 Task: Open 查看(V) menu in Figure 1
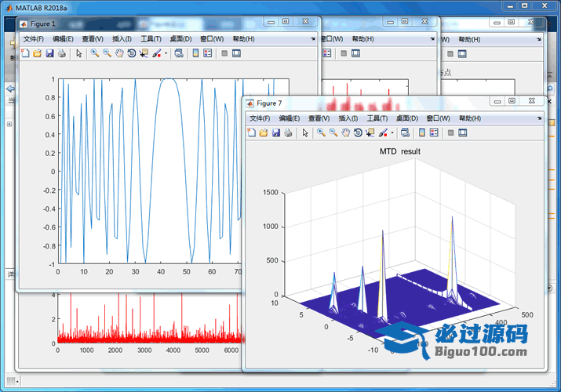(93, 39)
